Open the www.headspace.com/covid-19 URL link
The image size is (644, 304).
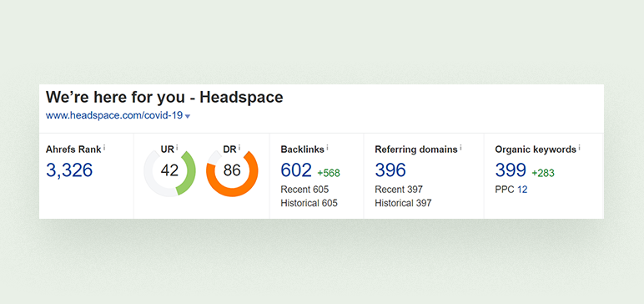[113, 115]
